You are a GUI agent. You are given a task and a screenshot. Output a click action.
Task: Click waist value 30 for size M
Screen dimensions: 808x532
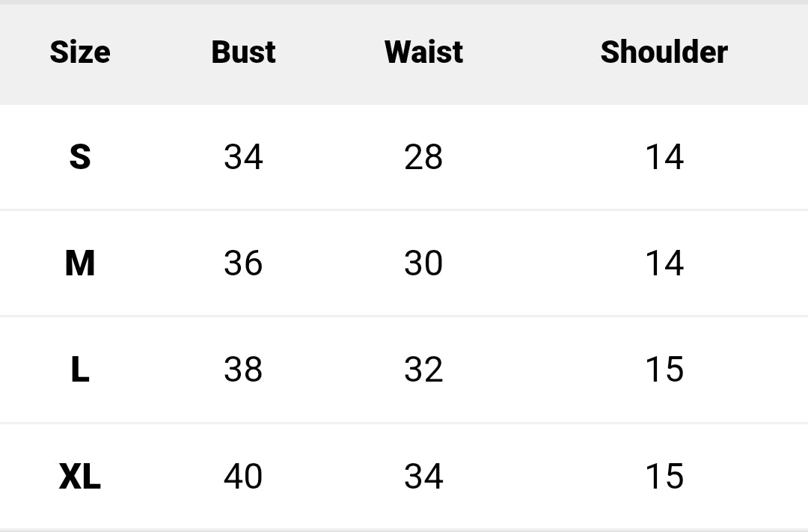tap(423, 263)
